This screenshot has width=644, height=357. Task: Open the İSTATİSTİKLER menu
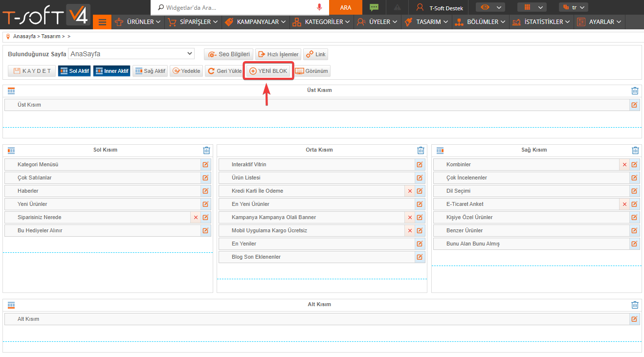point(541,22)
